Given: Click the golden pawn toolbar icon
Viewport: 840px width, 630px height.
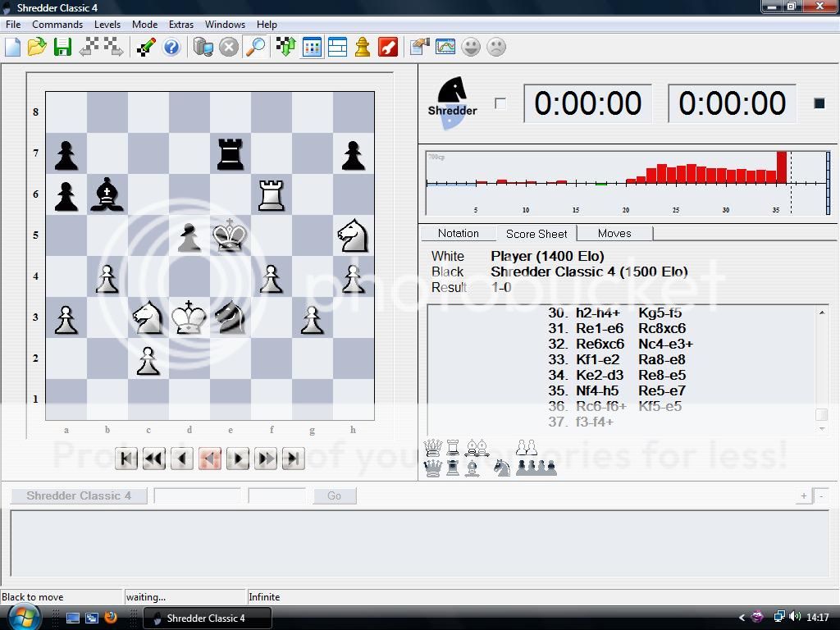Looking at the screenshot, I should (363, 47).
